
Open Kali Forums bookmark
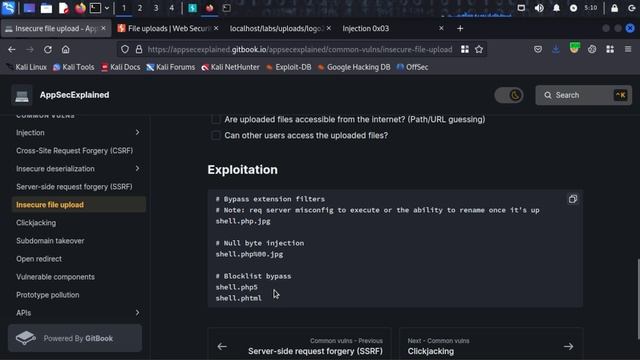[x=171, y=67]
